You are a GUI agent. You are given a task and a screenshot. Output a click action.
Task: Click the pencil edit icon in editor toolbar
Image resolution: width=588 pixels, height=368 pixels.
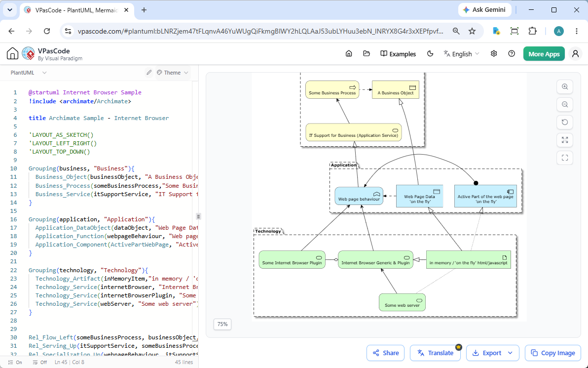pyautogui.click(x=149, y=73)
